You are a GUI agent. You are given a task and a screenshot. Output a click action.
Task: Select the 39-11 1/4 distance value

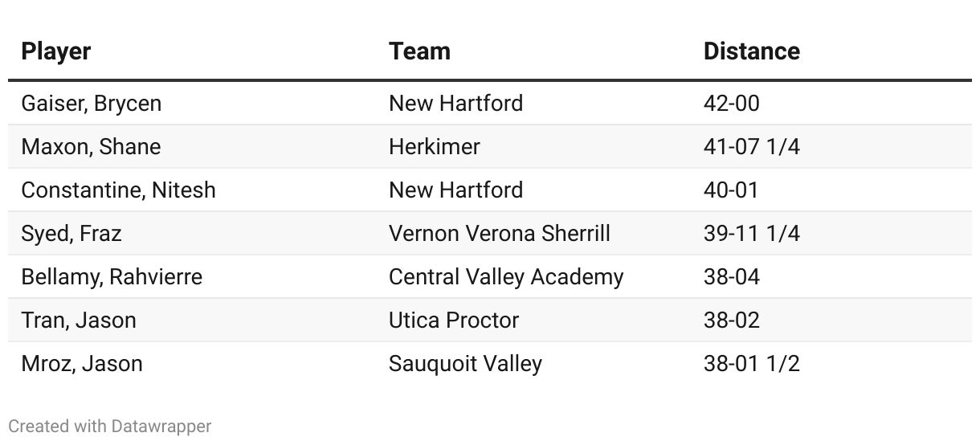pyautogui.click(x=752, y=234)
